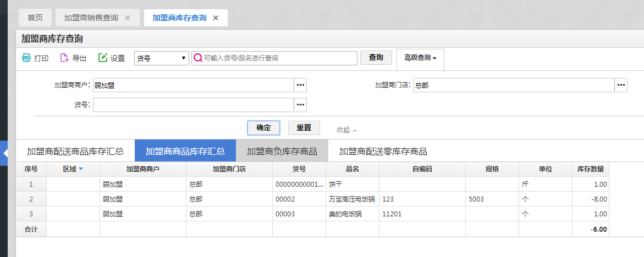
Task: Open the 区域 column sort arrow
Action: pyautogui.click(x=81, y=169)
